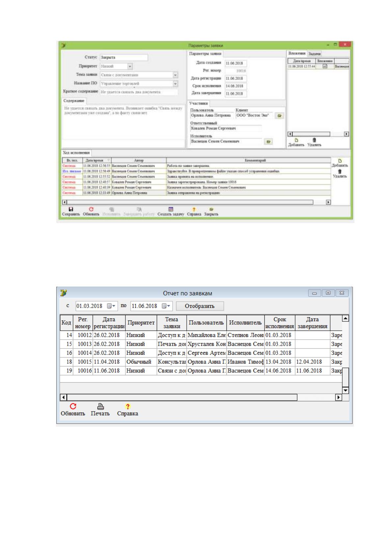Click the red Обновить icon in request window
This screenshot has width=392, height=554.
coord(91,209)
